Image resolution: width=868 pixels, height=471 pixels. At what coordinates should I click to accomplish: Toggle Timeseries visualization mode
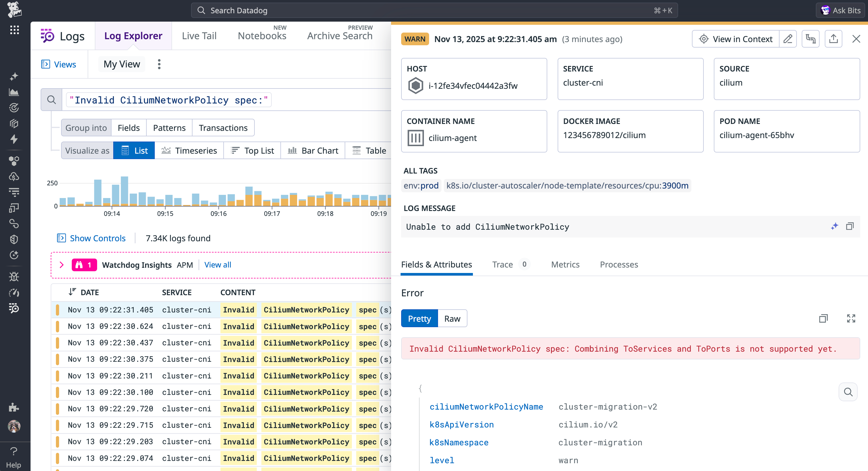coord(190,150)
